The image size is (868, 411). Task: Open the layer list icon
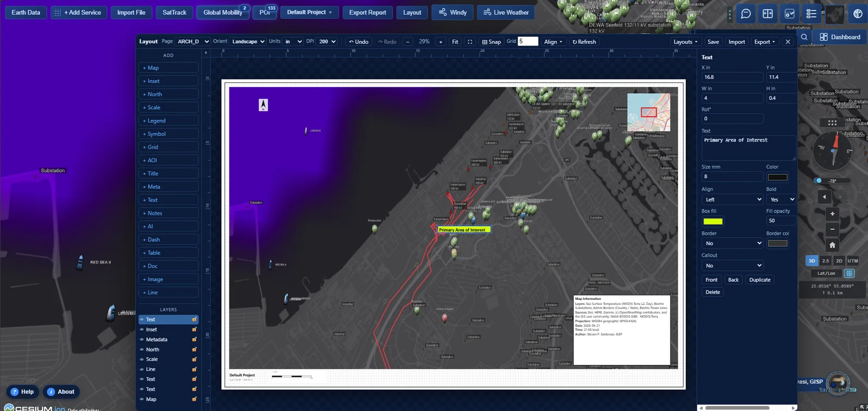pyautogui.click(x=811, y=14)
